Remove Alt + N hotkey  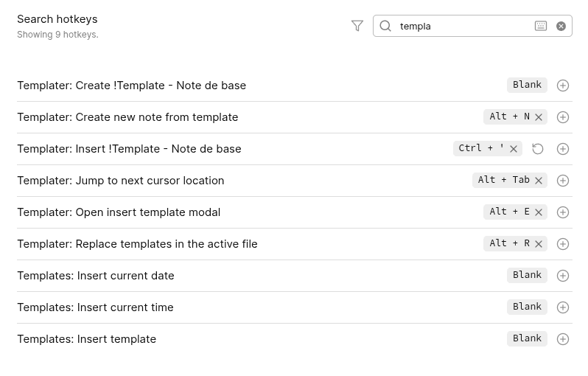tap(539, 117)
